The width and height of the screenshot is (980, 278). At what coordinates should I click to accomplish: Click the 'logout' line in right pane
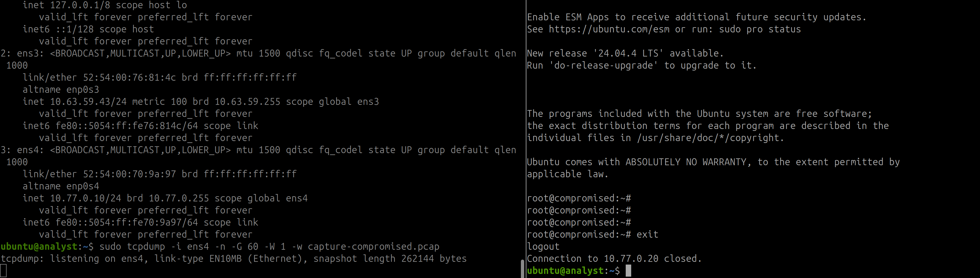click(543, 246)
